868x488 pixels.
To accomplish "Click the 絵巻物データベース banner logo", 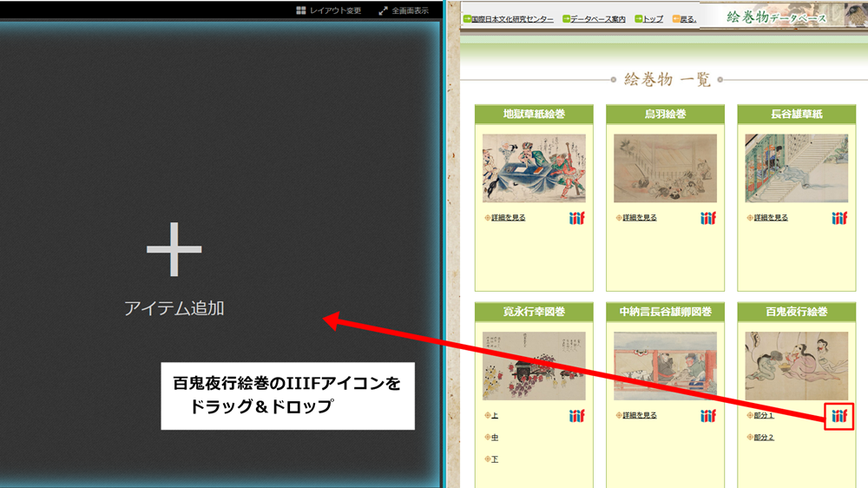I will click(776, 17).
